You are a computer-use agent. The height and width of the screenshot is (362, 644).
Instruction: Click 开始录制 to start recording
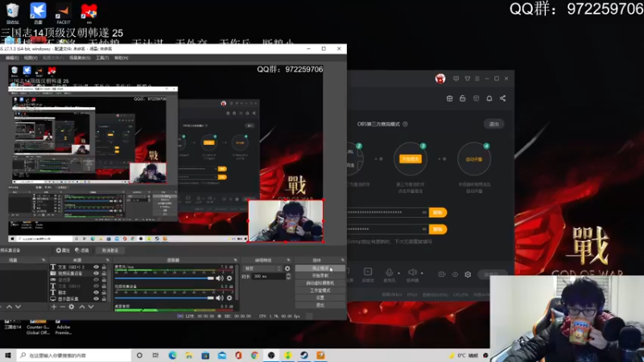[320, 276]
